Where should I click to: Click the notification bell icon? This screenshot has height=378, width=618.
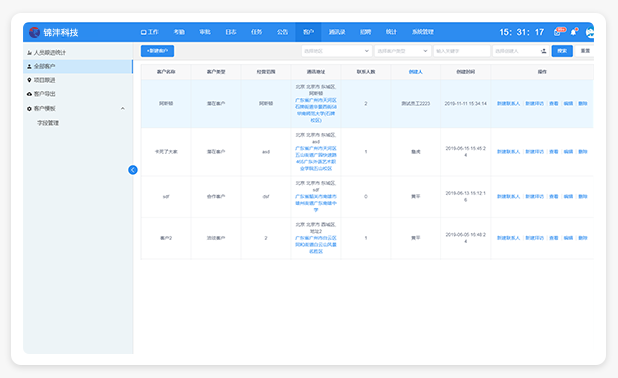574,32
